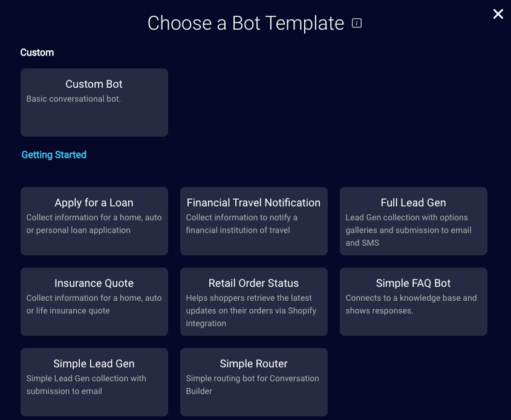The height and width of the screenshot is (420, 511).
Task: Click the info icon beside the title
Action: (x=357, y=23)
